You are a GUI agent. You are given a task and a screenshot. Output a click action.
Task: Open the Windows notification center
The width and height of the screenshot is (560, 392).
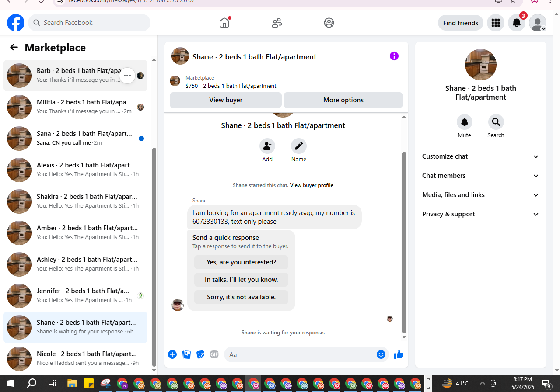(x=546, y=384)
